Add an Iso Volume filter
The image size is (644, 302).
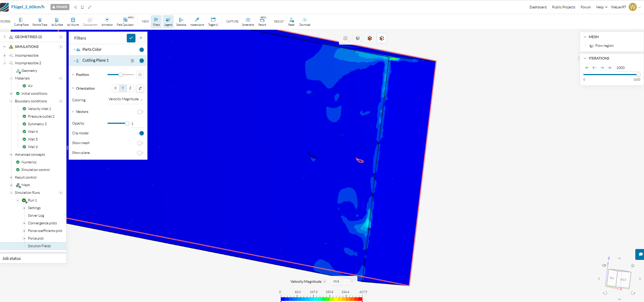(x=73, y=22)
